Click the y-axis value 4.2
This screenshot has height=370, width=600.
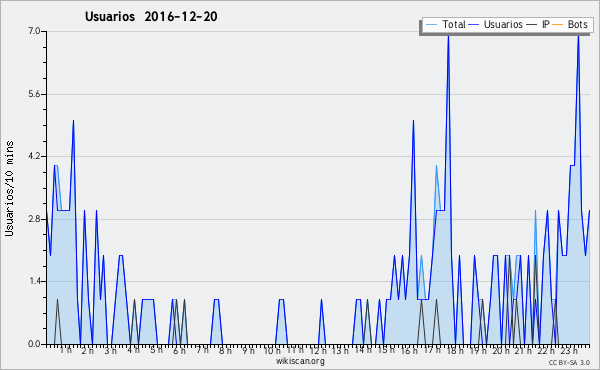click(x=34, y=156)
